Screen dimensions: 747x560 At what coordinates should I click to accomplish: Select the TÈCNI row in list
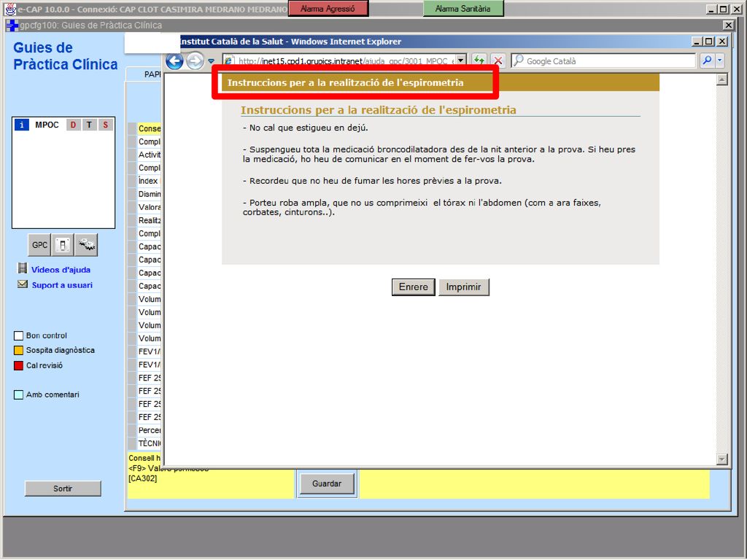(149, 443)
